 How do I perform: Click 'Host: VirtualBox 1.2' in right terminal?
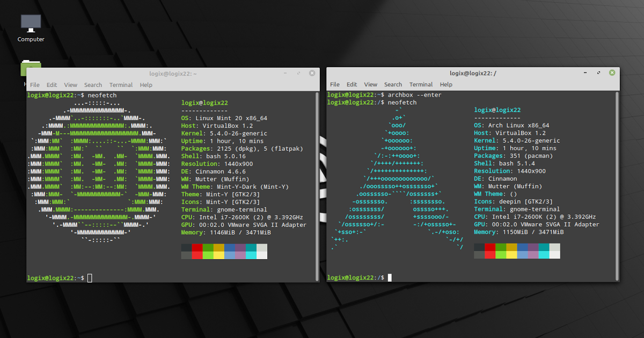coord(510,133)
